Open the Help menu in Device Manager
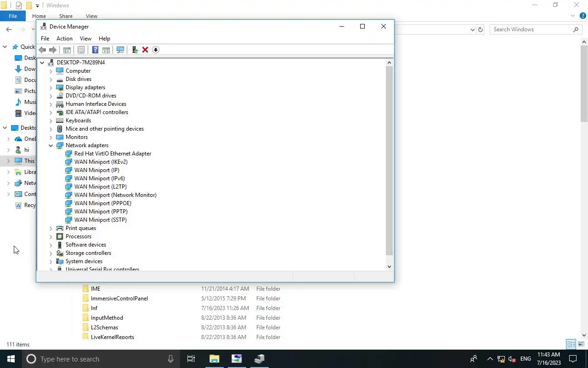 [104, 39]
